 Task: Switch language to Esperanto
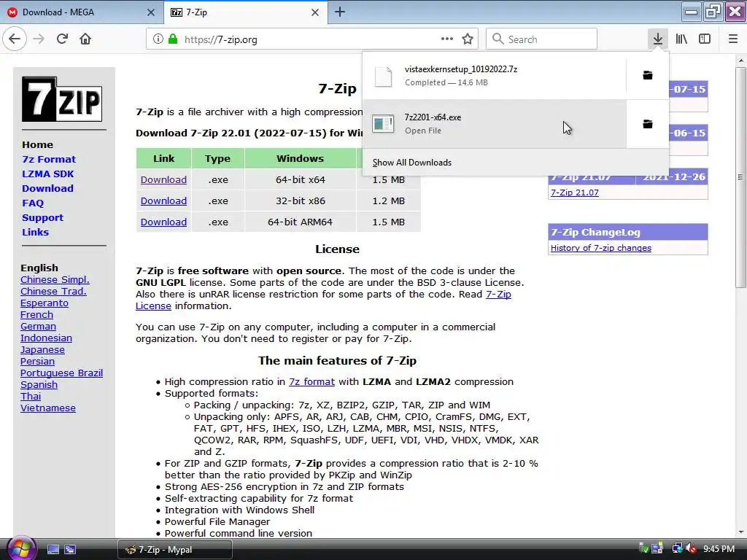click(x=44, y=303)
